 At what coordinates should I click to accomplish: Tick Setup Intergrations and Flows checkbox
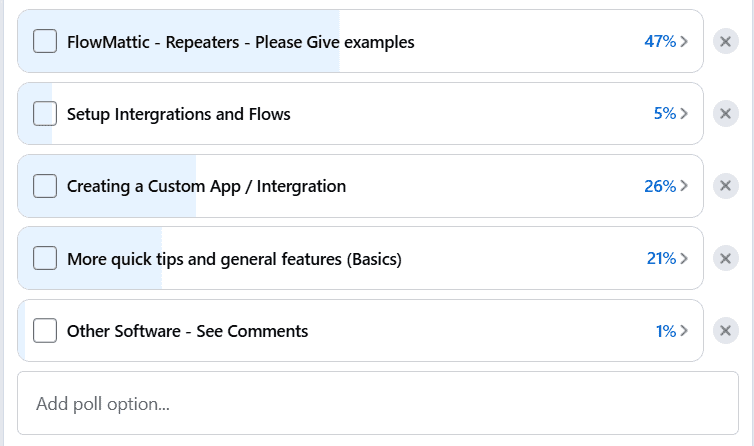(x=45, y=114)
